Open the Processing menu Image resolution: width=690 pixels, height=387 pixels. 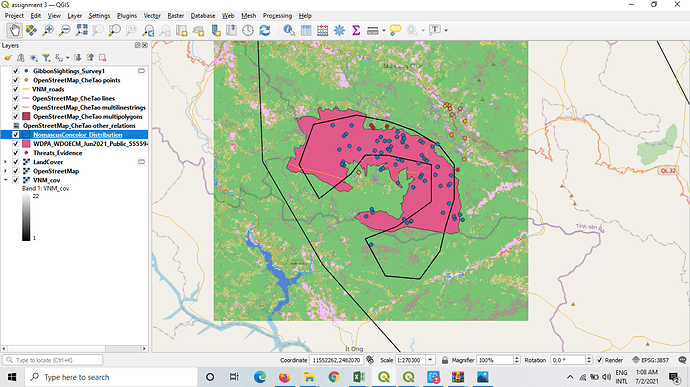[277, 16]
